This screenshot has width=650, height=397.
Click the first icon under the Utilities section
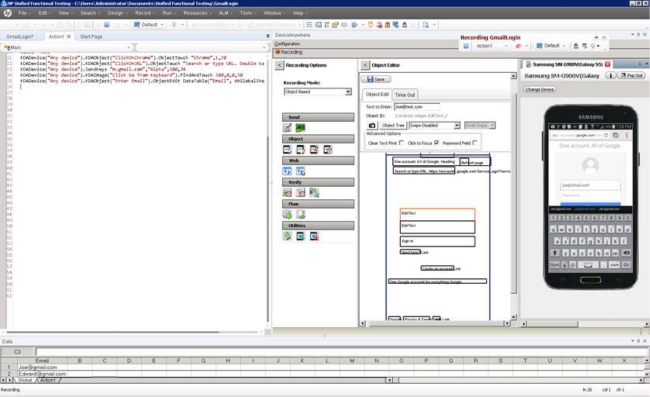coord(287,236)
